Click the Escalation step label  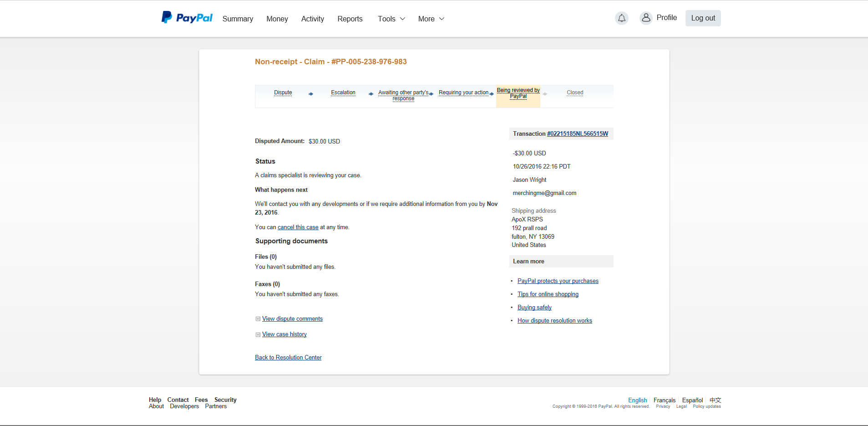coord(343,92)
